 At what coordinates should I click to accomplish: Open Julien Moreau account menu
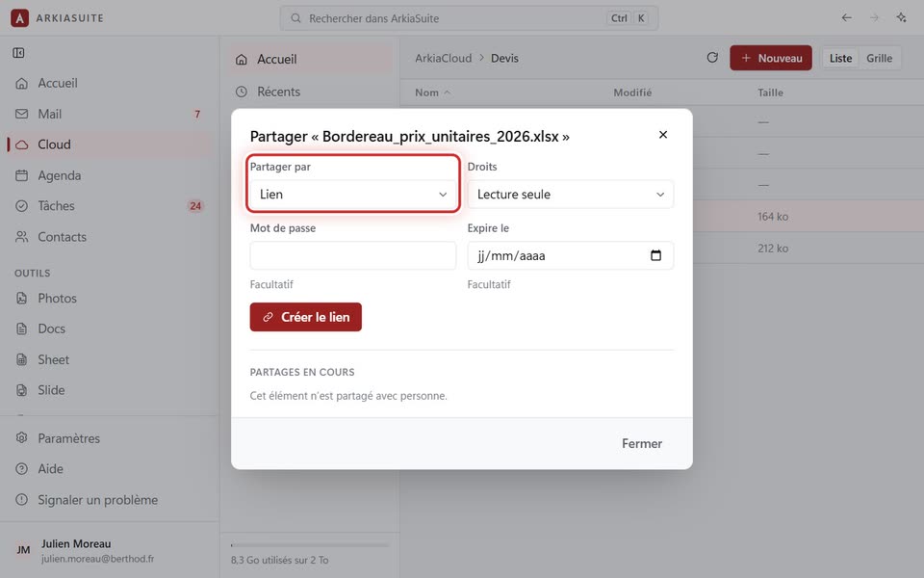(110, 550)
